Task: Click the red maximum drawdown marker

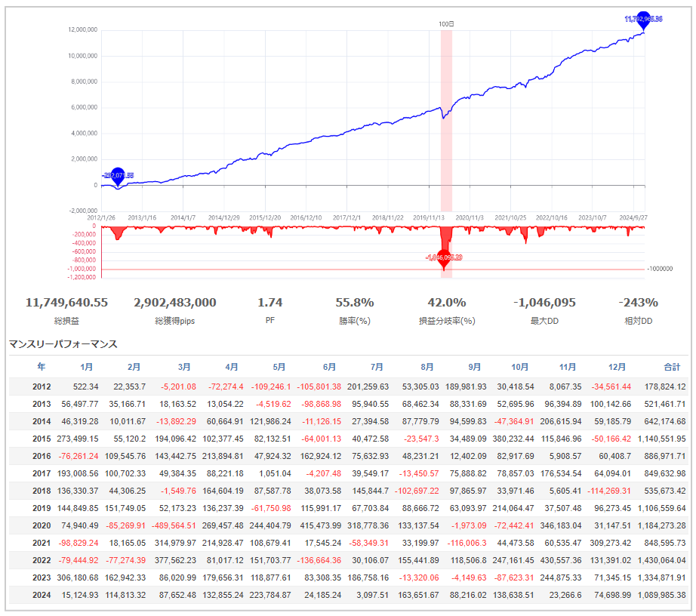Action: [444, 257]
